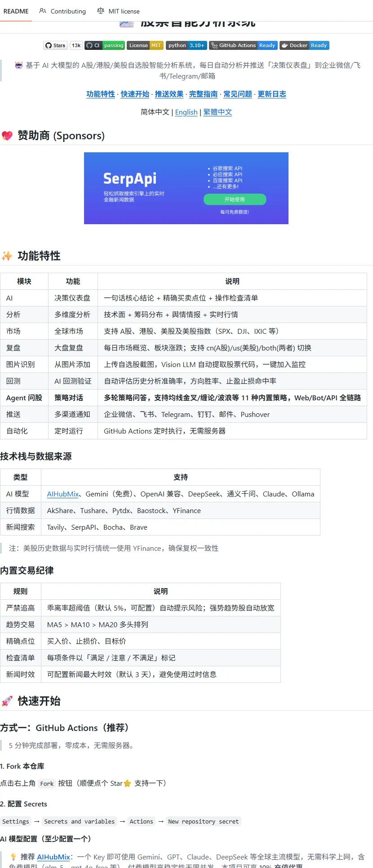Viewport: 373px width, 868px height.
Task: Switch language to English
Action: tap(186, 112)
